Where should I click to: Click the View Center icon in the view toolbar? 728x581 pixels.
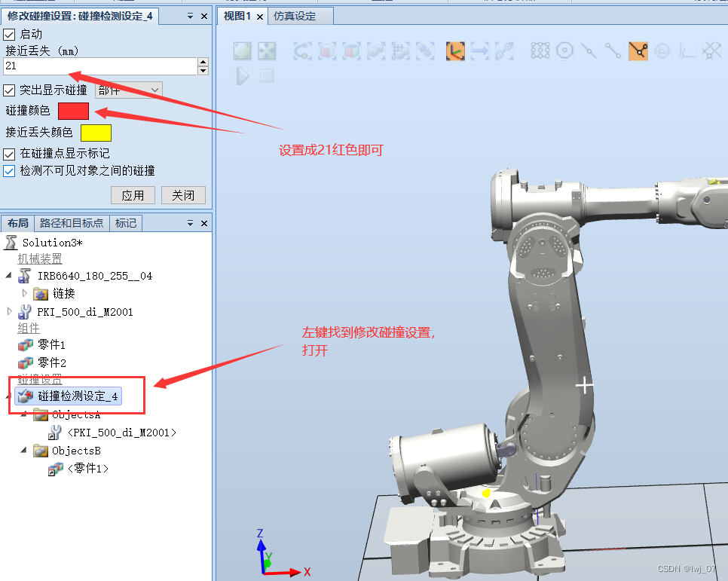point(267,51)
